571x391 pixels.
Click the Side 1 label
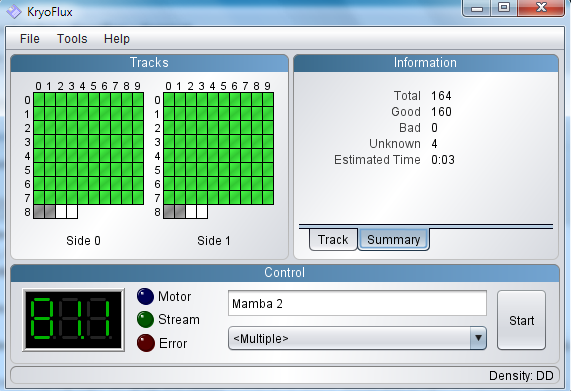pos(214,241)
